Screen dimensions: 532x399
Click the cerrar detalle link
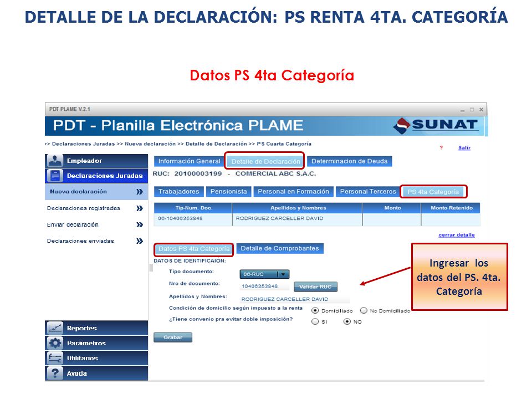456,235
